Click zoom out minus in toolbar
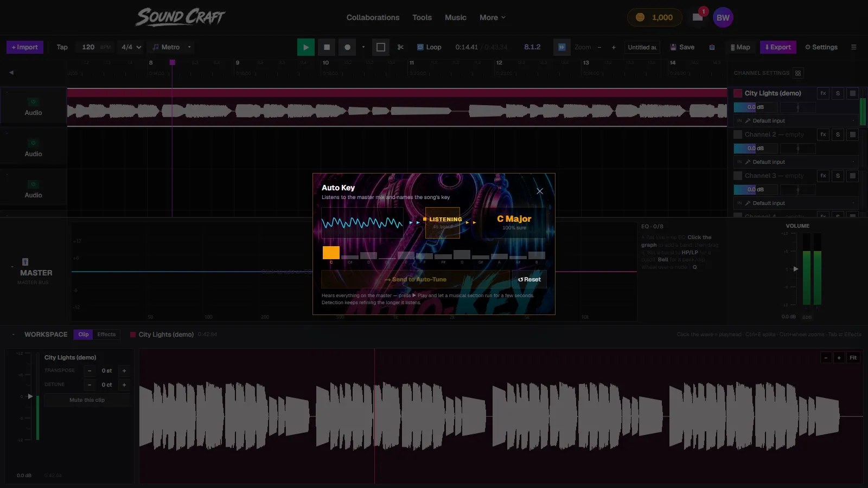 click(x=599, y=47)
